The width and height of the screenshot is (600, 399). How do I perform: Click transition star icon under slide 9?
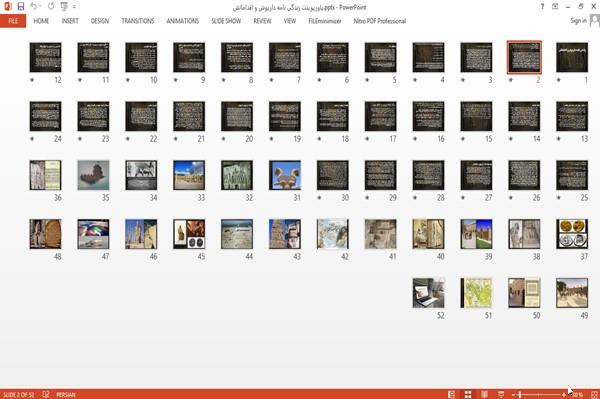[x=176, y=80]
